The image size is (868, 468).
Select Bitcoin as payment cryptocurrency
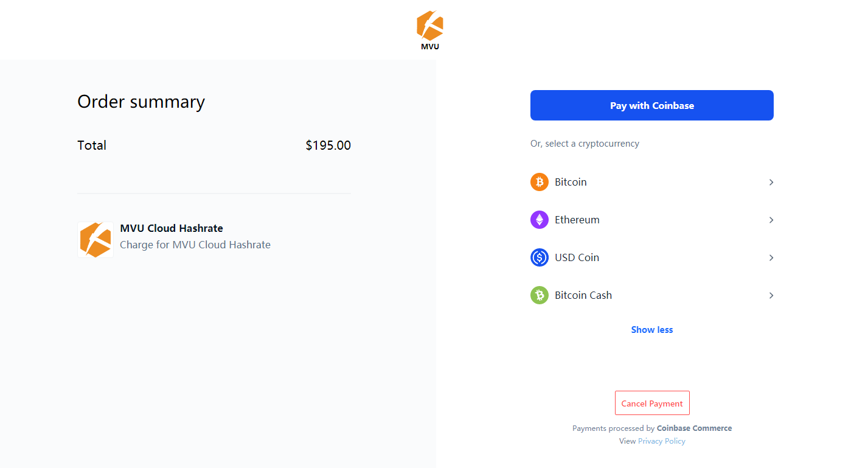coord(652,182)
